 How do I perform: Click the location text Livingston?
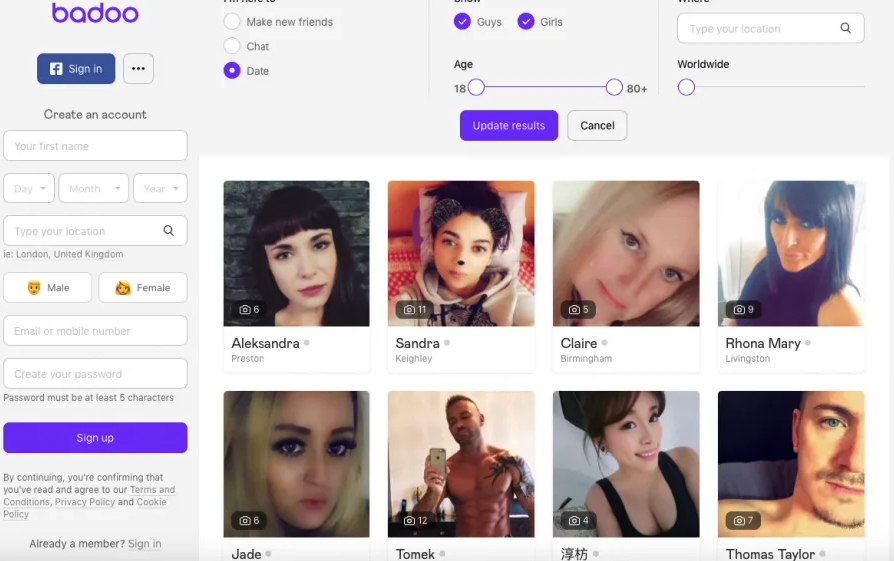click(x=747, y=359)
